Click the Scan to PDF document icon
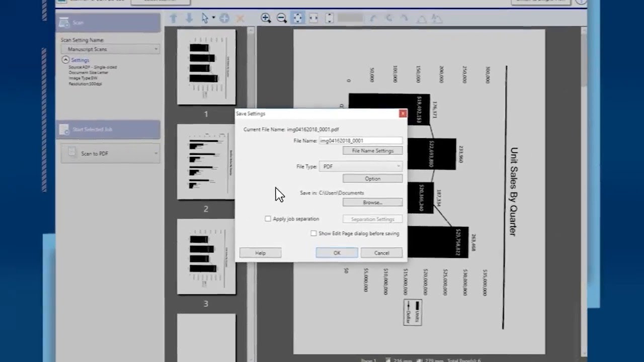The image size is (644, 362). tap(72, 152)
